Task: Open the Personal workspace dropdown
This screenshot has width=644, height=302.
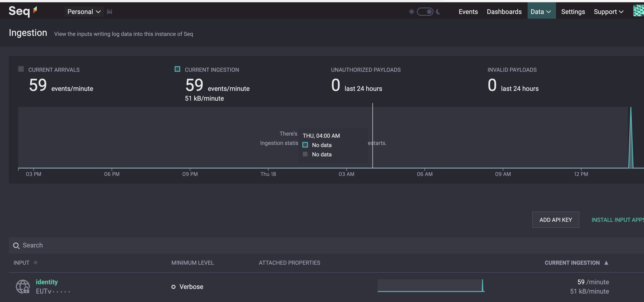Action: [x=84, y=11]
